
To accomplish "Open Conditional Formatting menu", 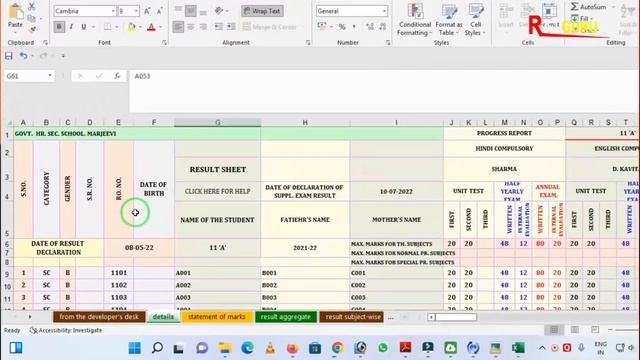I will [415, 20].
